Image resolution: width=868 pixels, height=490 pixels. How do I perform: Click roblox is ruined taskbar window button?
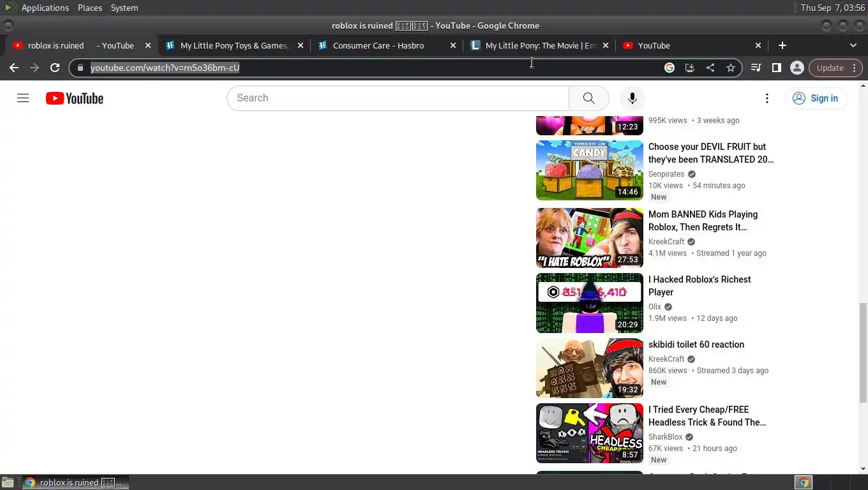coord(77,482)
